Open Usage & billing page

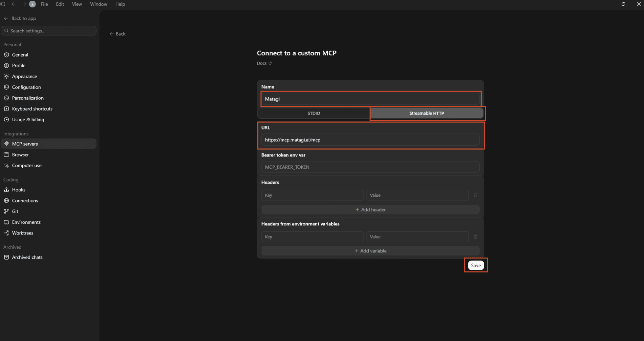(x=49, y=120)
